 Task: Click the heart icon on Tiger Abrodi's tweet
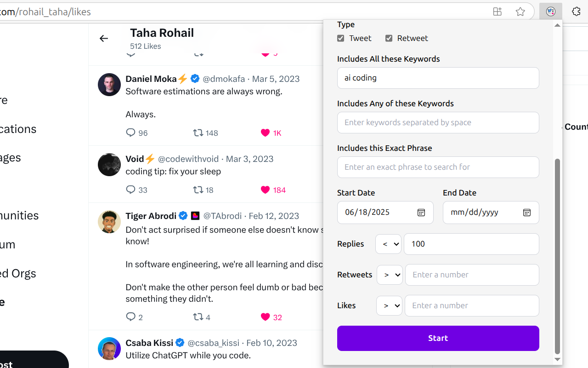tap(265, 317)
